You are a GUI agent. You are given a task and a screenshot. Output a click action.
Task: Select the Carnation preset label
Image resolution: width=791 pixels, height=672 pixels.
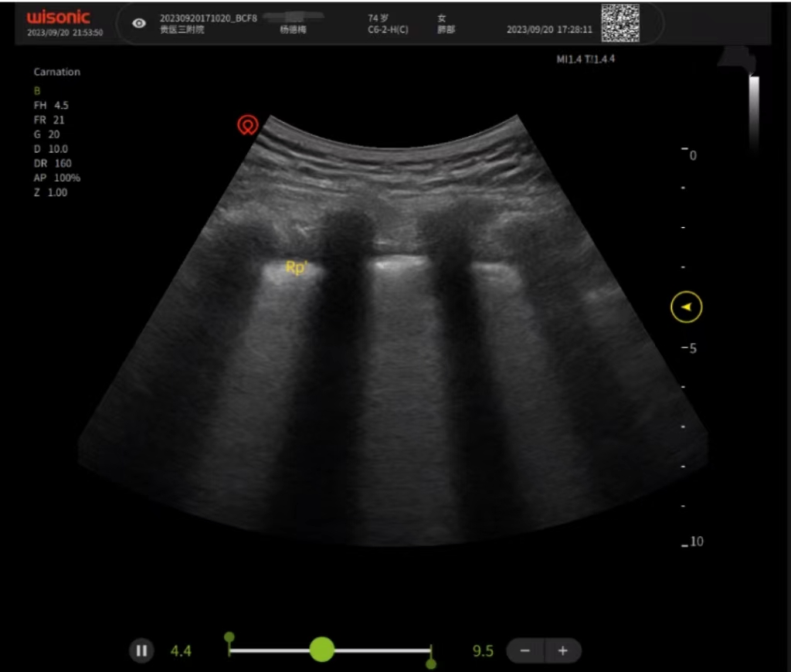56,72
